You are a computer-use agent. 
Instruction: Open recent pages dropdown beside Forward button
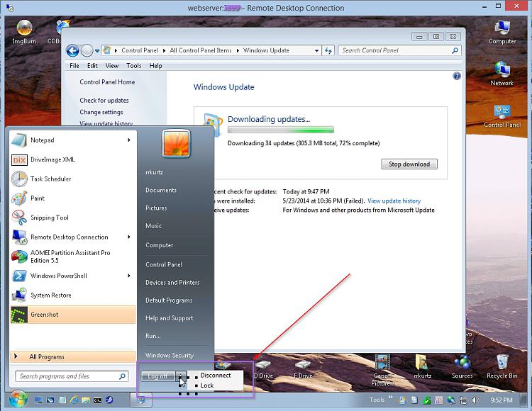click(x=97, y=51)
